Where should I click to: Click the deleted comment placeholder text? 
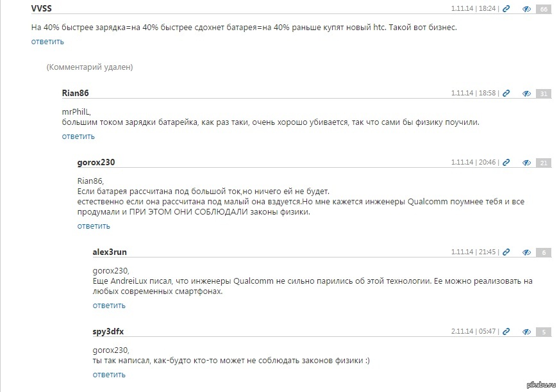pos(89,67)
